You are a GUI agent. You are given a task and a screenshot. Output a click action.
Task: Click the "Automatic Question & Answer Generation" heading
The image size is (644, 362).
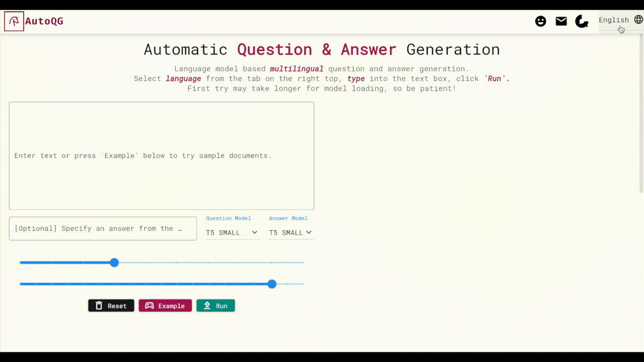click(322, 50)
